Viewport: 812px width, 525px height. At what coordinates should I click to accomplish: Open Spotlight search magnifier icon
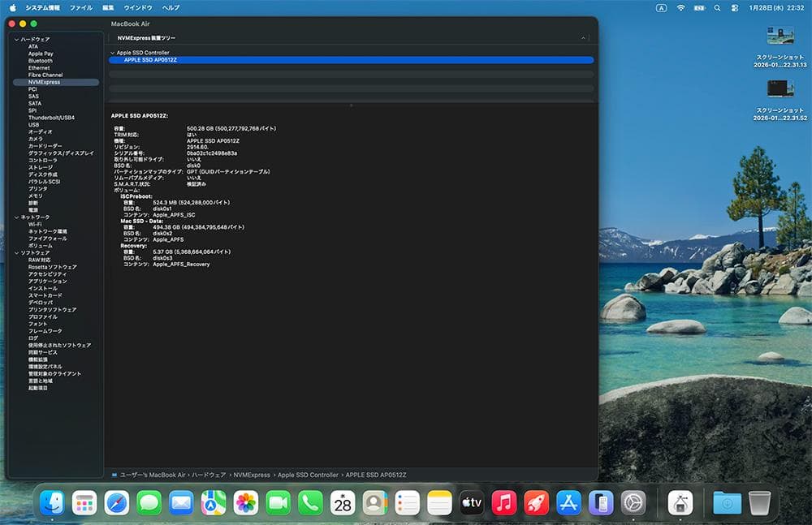(717, 7)
